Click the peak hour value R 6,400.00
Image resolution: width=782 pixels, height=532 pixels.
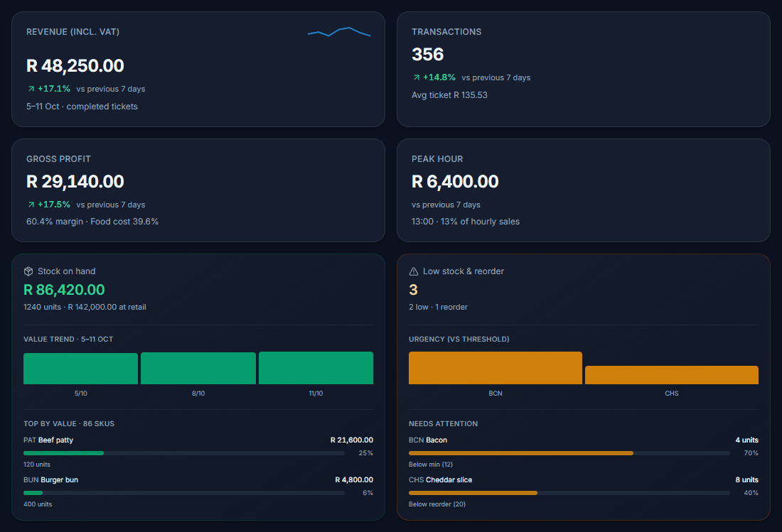click(455, 181)
